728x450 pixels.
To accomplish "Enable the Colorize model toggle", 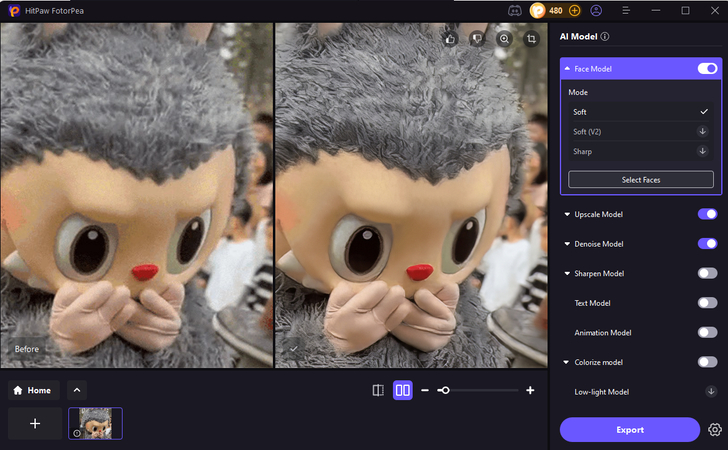I will tap(707, 362).
